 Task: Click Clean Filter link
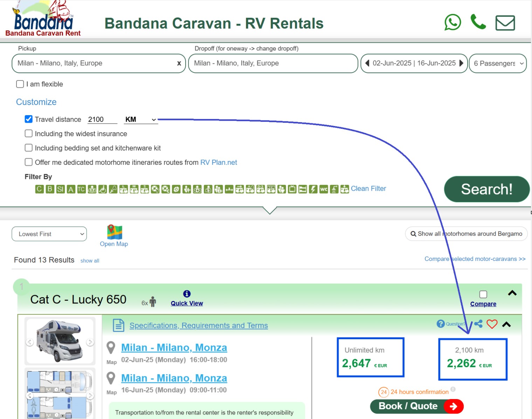point(368,189)
